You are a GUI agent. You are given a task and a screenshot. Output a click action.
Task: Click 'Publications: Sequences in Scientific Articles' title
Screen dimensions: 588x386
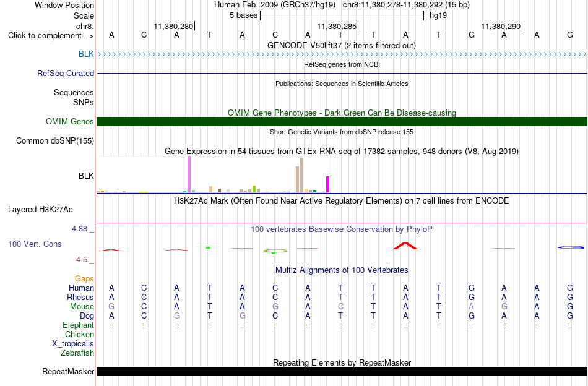tap(342, 84)
